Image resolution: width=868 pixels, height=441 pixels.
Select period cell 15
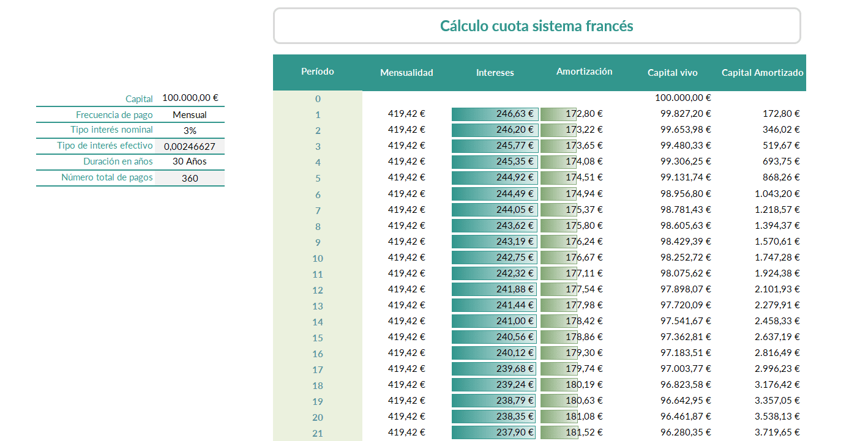click(318, 337)
